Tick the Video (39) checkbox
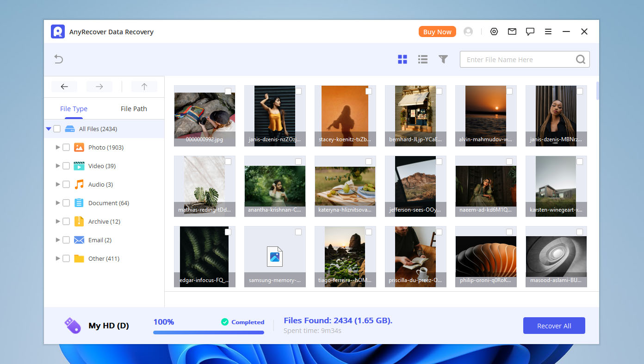 click(x=66, y=166)
